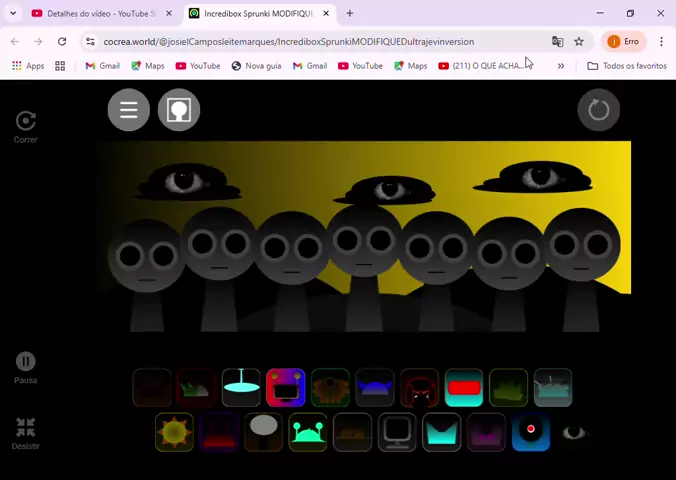Expand the tab search dropdown arrow
This screenshot has width=676, height=480.
click(x=13, y=14)
